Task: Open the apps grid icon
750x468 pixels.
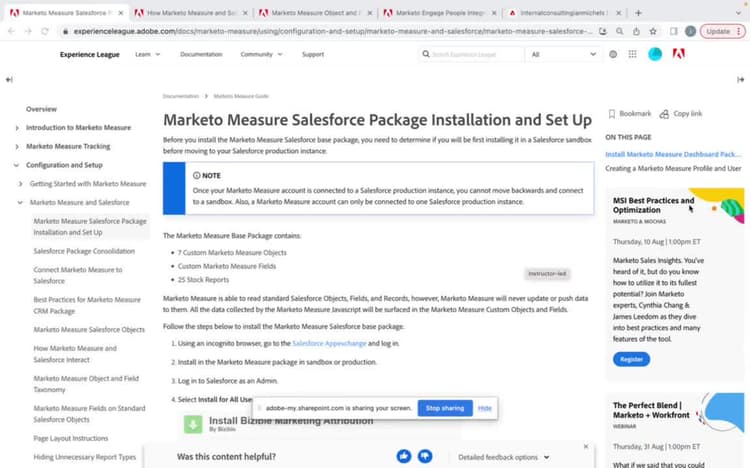Action: tap(632, 54)
